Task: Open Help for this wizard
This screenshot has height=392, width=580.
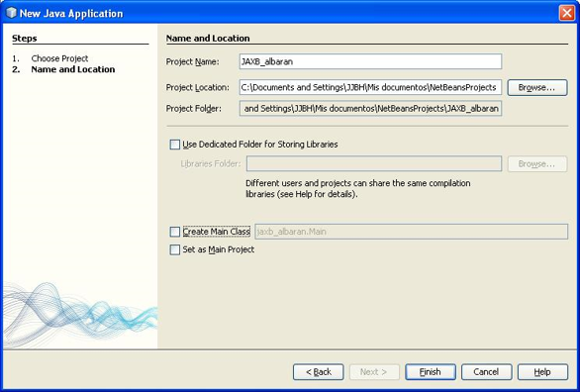Action: [x=542, y=372]
